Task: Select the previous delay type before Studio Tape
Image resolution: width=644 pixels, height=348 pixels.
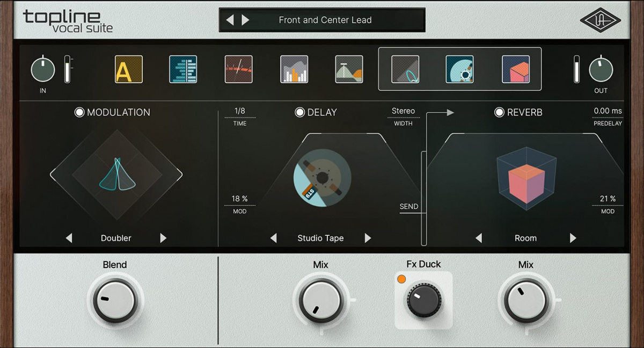Action: click(x=274, y=238)
